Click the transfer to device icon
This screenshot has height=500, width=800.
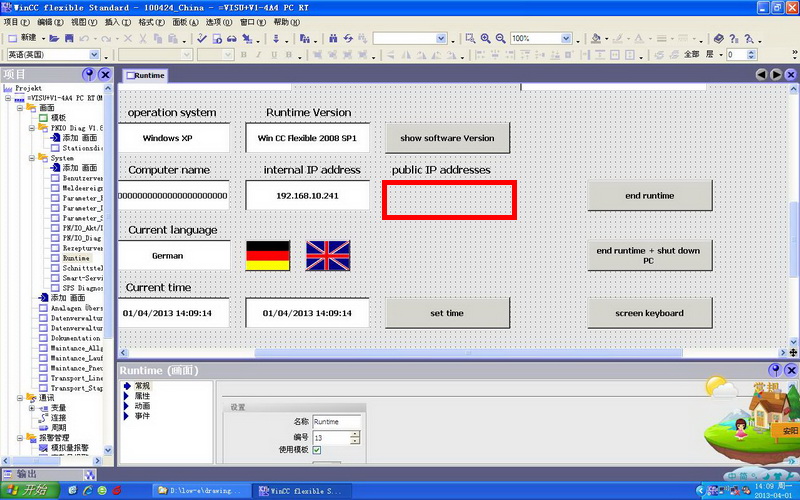247,38
